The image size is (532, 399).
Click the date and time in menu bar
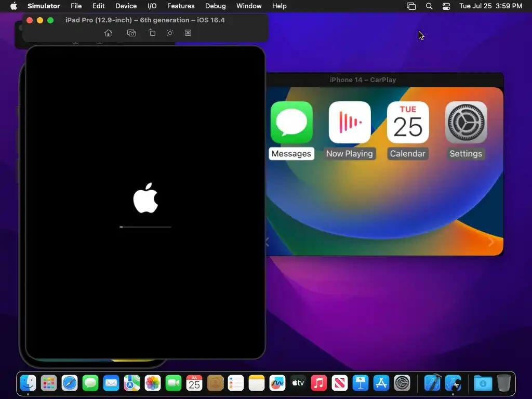[490, 6]
